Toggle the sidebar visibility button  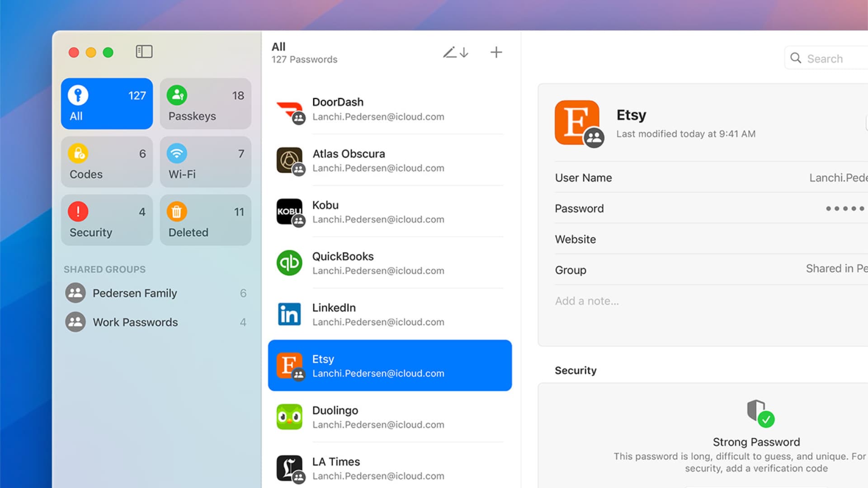point(144,52)
